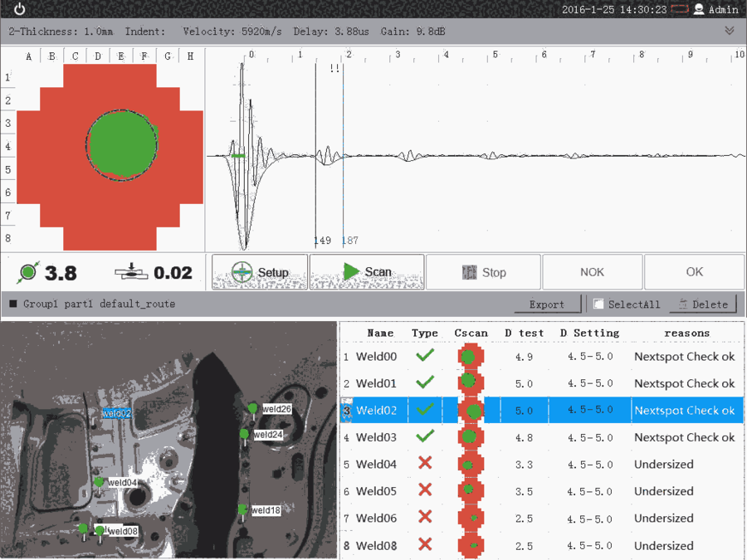This screenshot has height=560, width=747.
Task: Click the Type column header
Action: (x=424, y=333)
